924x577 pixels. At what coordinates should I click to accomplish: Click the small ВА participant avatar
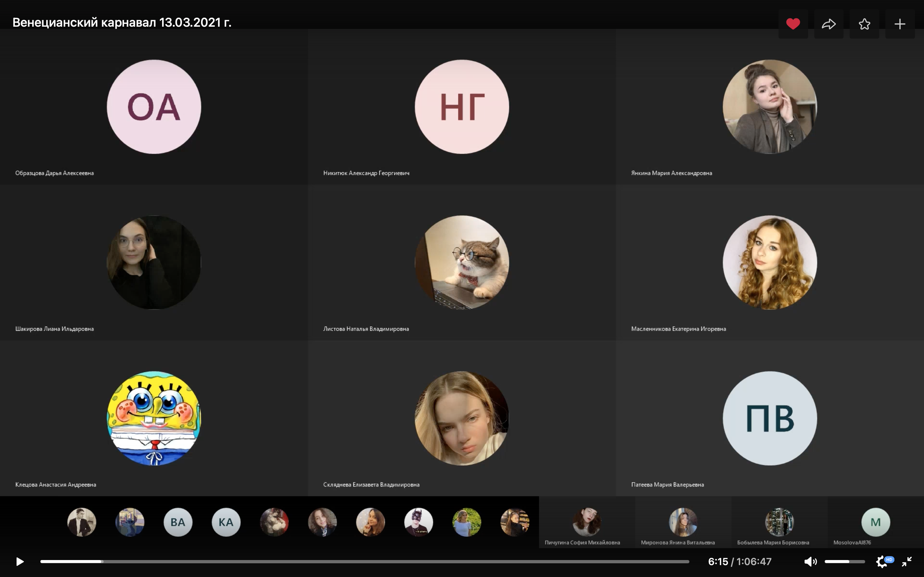[178, 522]
